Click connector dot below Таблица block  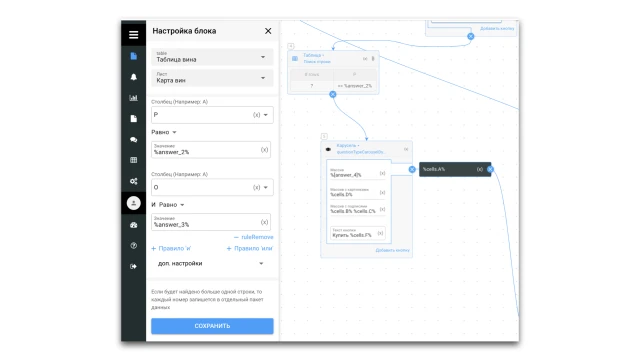click(333, 94)
